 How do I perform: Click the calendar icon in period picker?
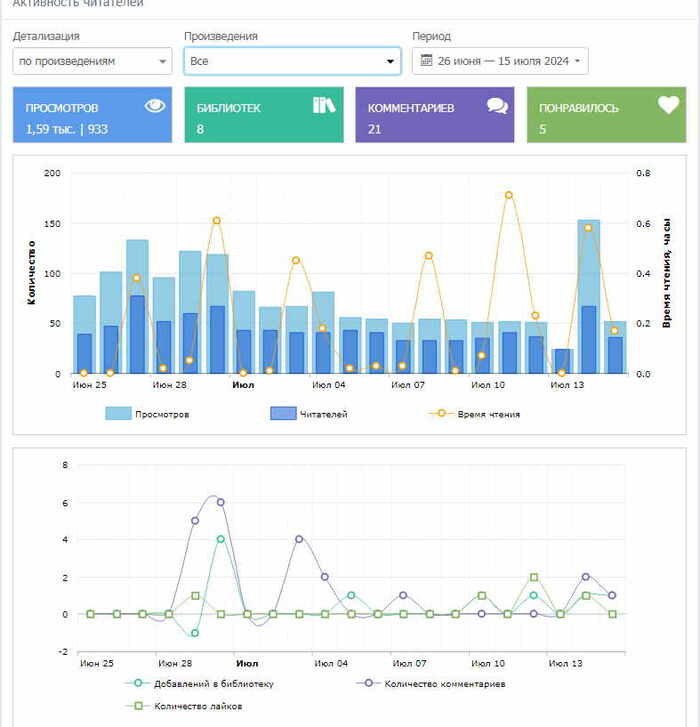click(x=426, y=61)
